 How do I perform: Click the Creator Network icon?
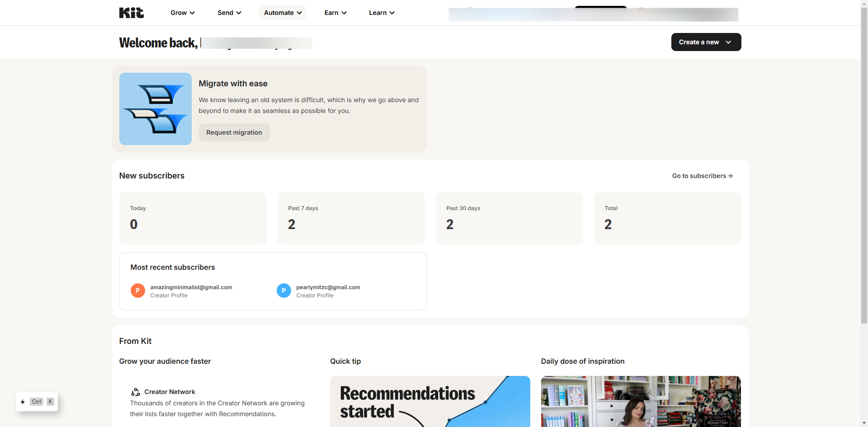(x=136, y=392)
